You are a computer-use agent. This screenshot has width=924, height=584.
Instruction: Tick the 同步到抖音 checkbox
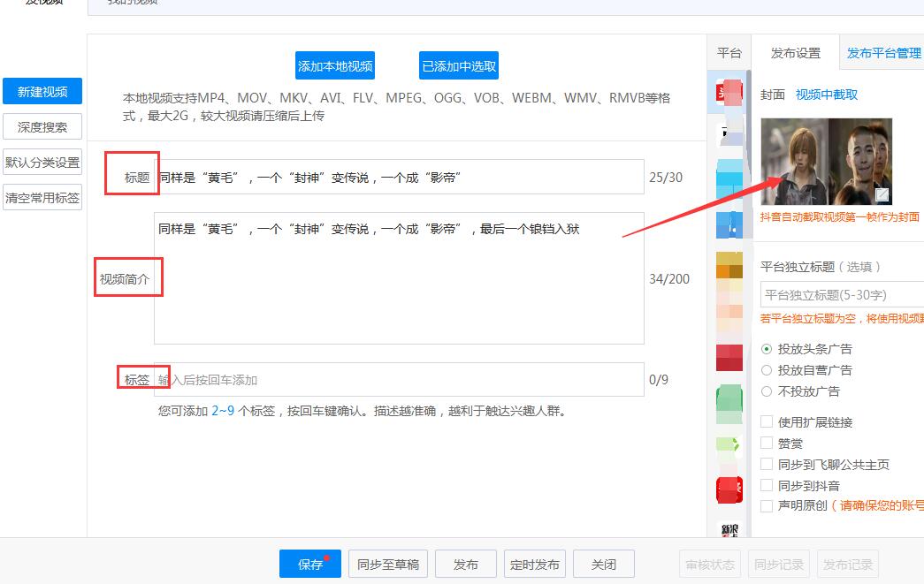(x=767, y=486)
